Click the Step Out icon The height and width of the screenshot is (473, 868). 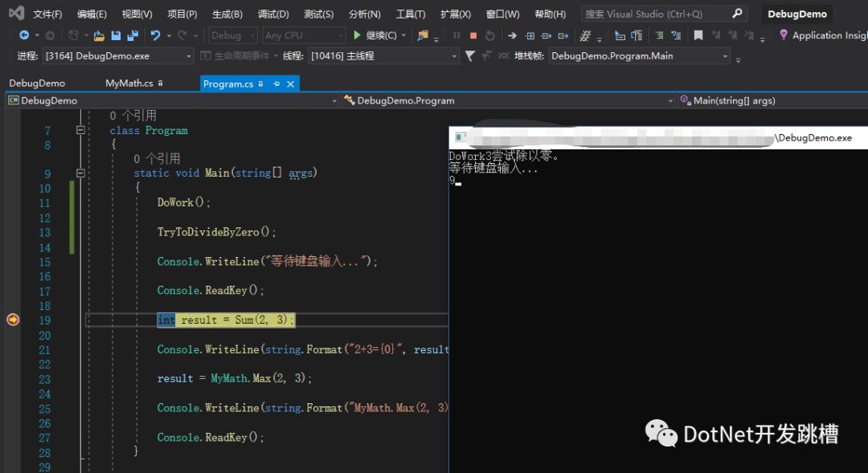click(x=563, y=36)
